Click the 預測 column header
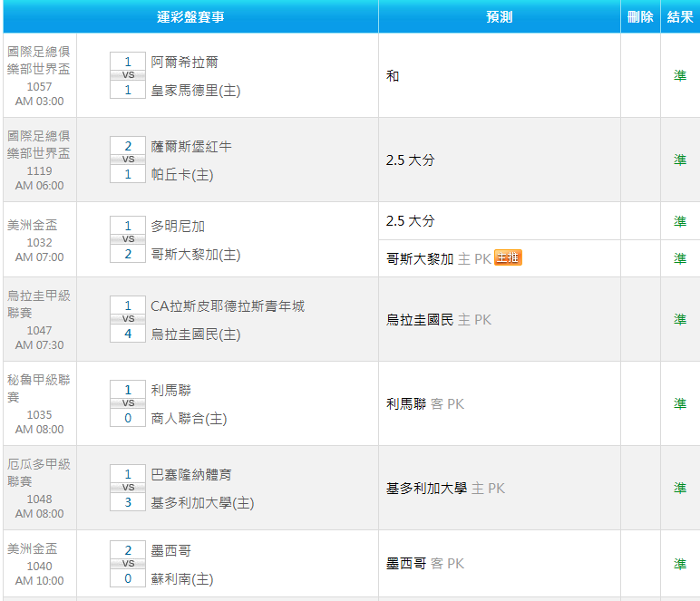700x601 pixels. click(x=499, y=17)
